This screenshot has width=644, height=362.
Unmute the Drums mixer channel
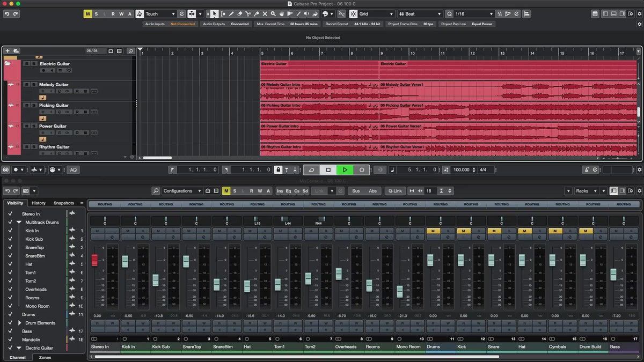[x=433, y=231]
